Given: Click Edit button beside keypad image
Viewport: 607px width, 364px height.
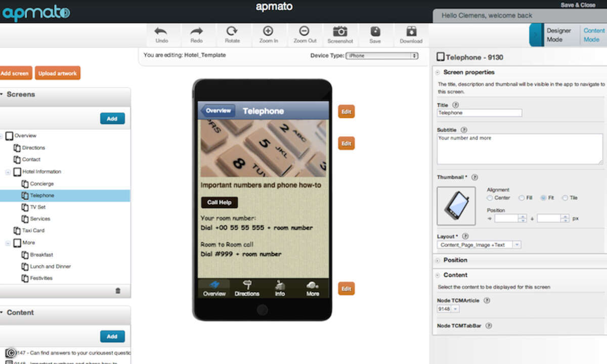Looking at the screenshot, I should [x=346, y=144].
